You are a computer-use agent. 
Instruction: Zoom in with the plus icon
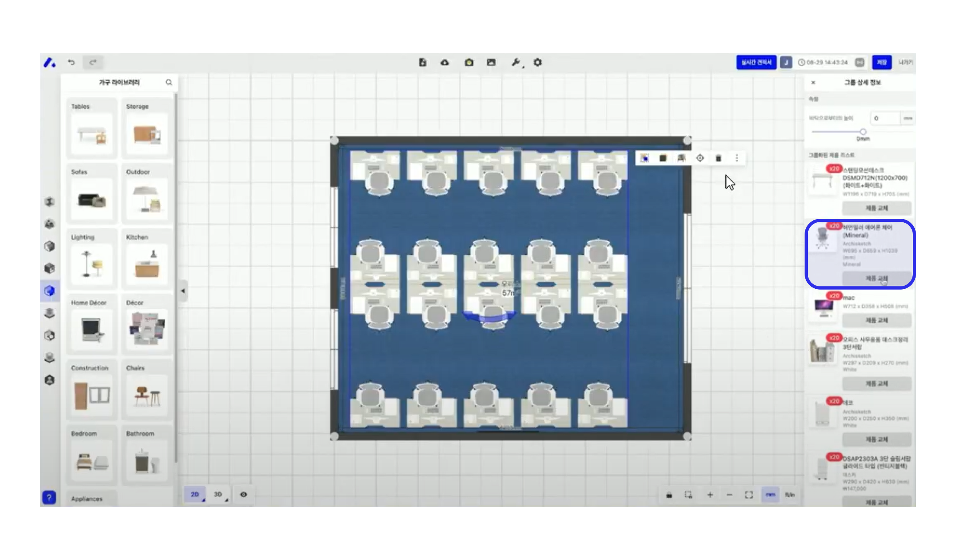710,495
